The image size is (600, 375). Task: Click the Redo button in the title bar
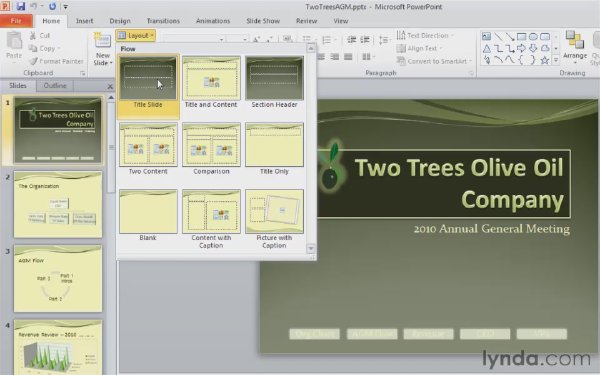[x=52, y=6]
